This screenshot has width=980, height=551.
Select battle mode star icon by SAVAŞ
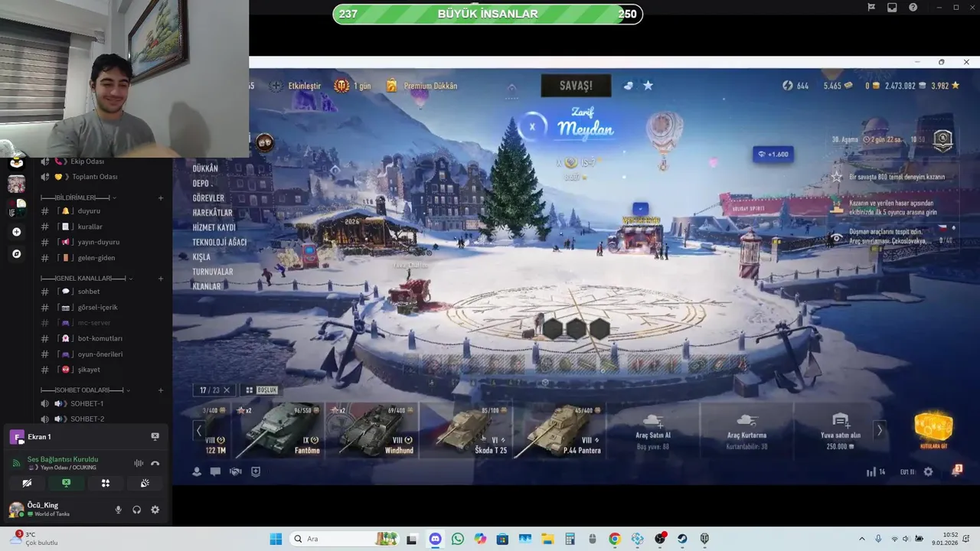click(648, 86)
